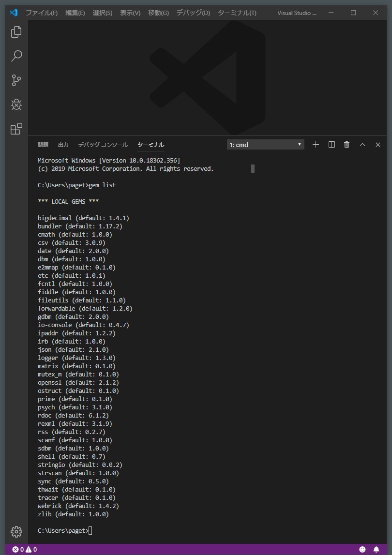Maximize the Visual Studio Code window

click(353, 13)
